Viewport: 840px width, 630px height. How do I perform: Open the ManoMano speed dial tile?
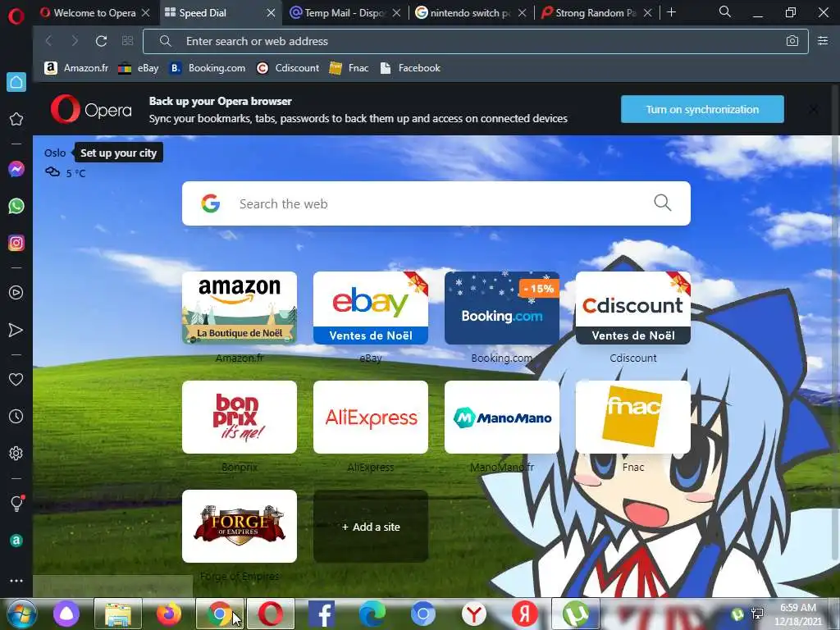pos(502,418)
